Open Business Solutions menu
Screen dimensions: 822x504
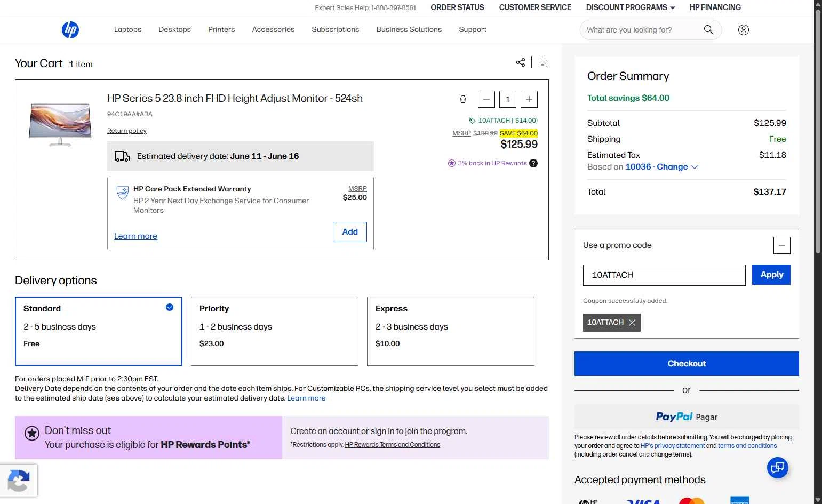click(409, 30)
